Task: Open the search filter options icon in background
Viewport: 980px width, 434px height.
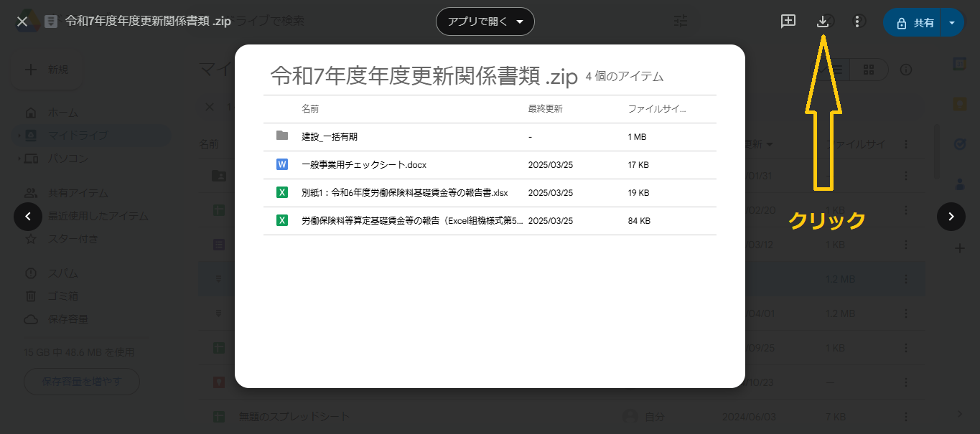Action: pyautogui.click(x=681, y=21)
